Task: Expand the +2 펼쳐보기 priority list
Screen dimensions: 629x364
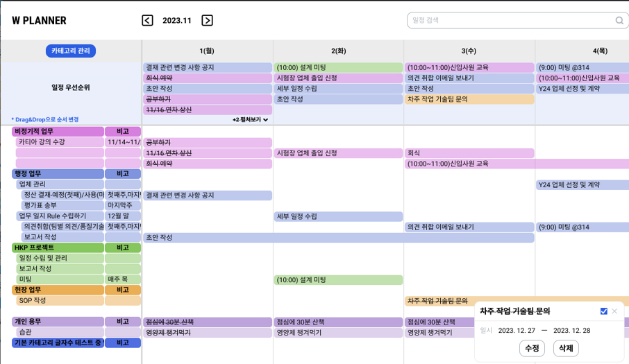Action: (x=251, y=120)
